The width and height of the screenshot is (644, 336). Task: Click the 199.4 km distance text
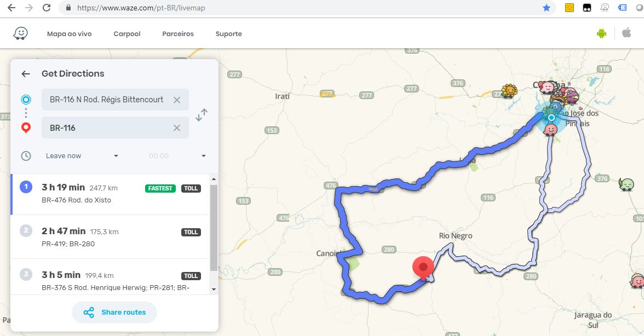(100, 276)
